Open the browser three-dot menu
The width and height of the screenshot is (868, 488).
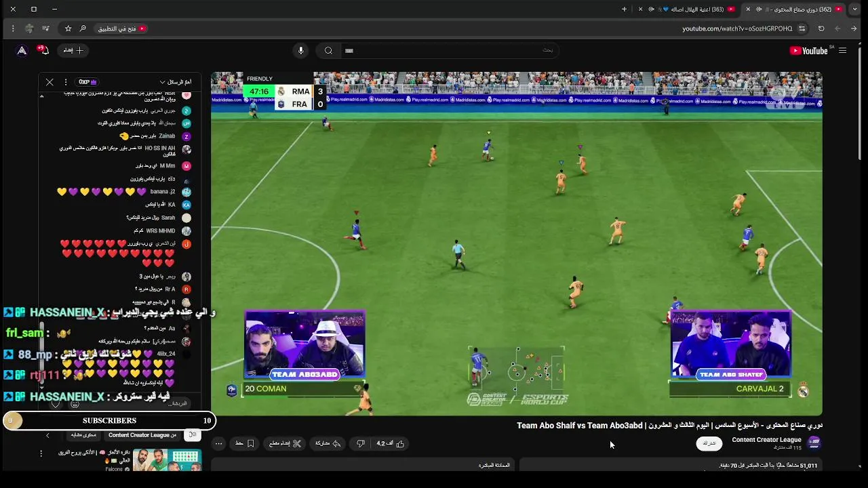13,28
